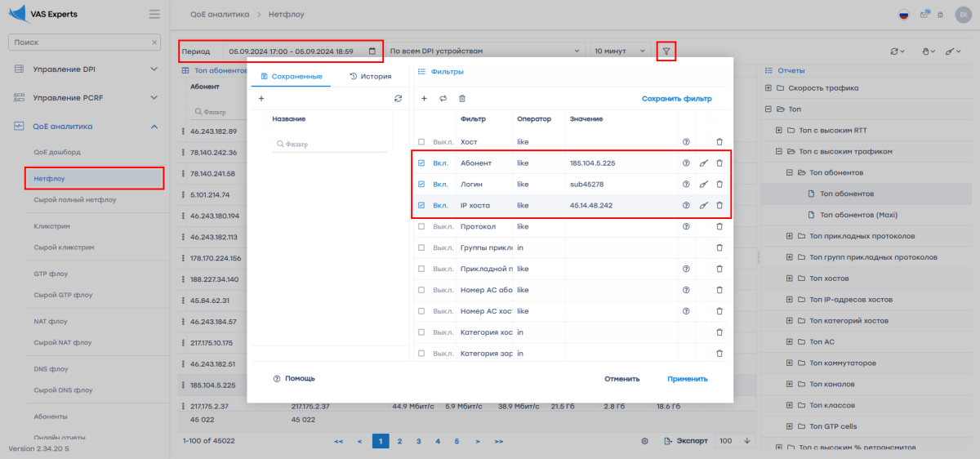Viewport: 980px width, 459px height.
Task: Open the По всем DPI устройствам dropdown
Action: 485,51
